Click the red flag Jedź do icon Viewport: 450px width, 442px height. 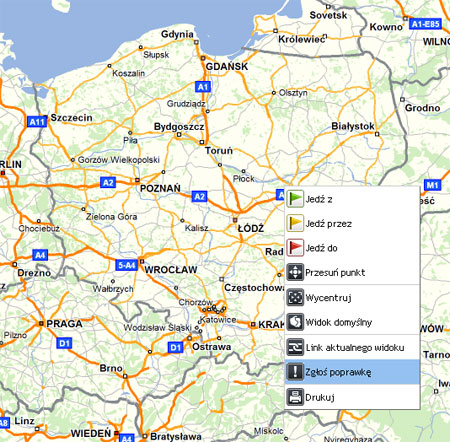coord(295,248)
